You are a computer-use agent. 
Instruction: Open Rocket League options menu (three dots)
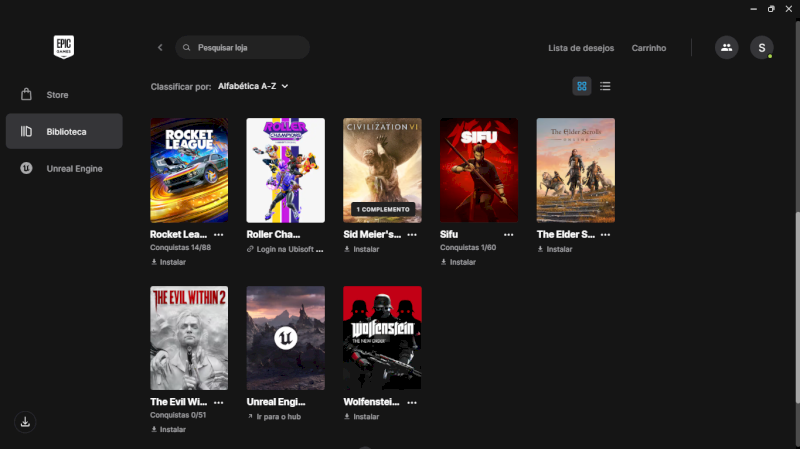click(x=219, y=235)
